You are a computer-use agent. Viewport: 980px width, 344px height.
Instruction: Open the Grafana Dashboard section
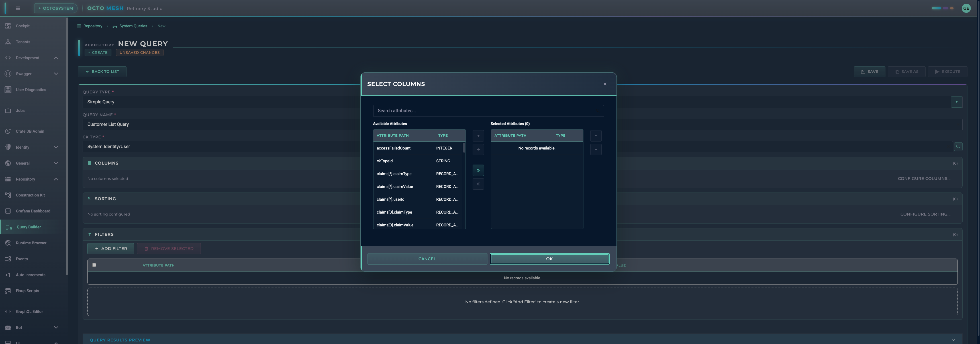click(x=33, y=210)
